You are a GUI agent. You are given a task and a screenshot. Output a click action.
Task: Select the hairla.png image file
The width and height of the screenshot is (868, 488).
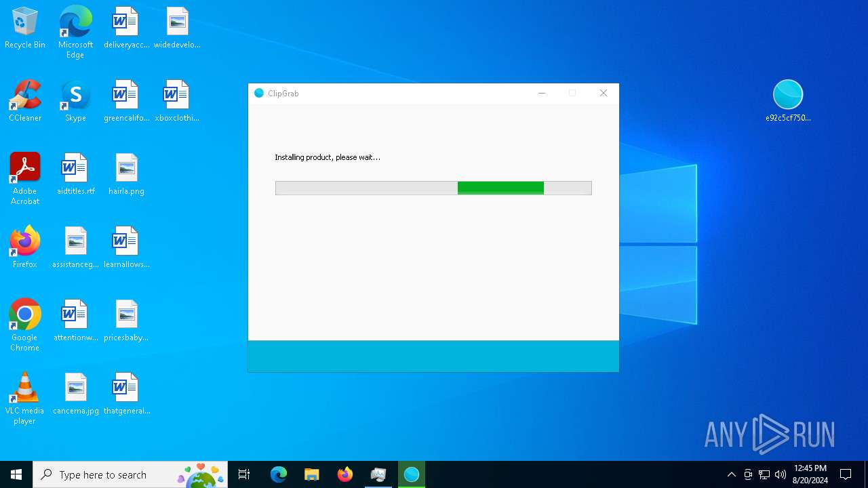click(x=126, y=175)
